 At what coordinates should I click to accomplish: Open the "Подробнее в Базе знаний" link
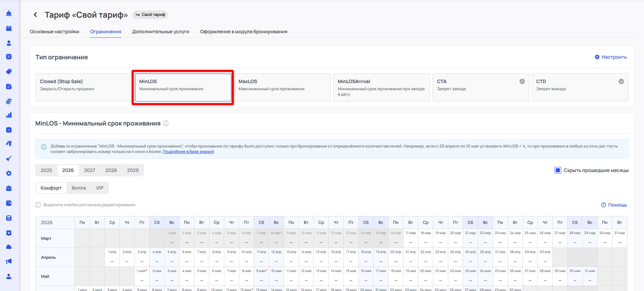(188, 152)
